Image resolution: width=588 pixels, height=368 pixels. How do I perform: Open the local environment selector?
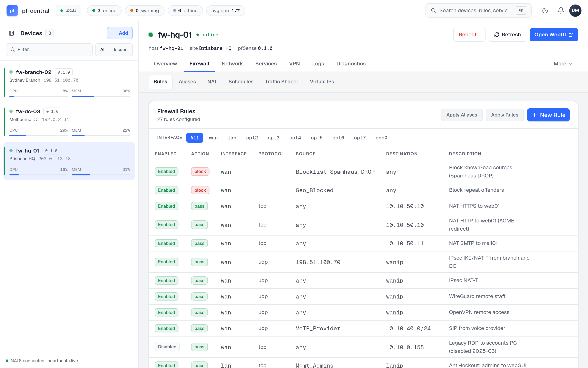[x=68, y=10]
